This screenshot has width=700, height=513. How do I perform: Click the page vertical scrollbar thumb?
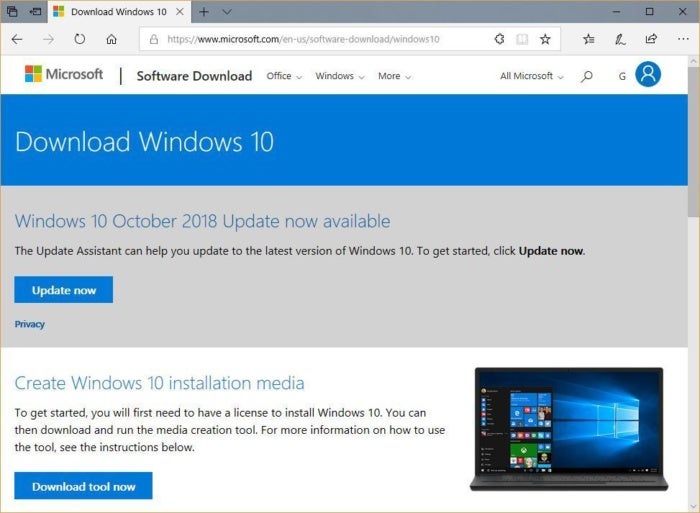tap(694, 142)
